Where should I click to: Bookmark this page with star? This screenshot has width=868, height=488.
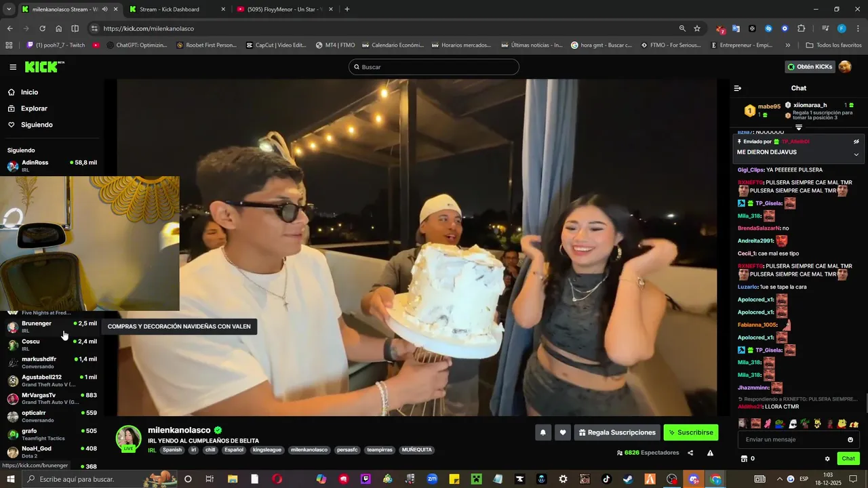[x=697, y=28]
